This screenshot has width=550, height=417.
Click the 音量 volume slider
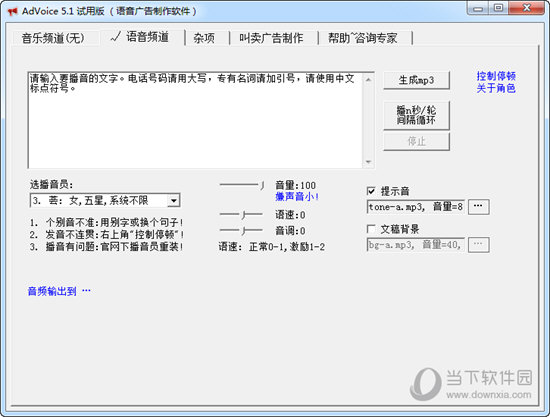click(242, 185)
